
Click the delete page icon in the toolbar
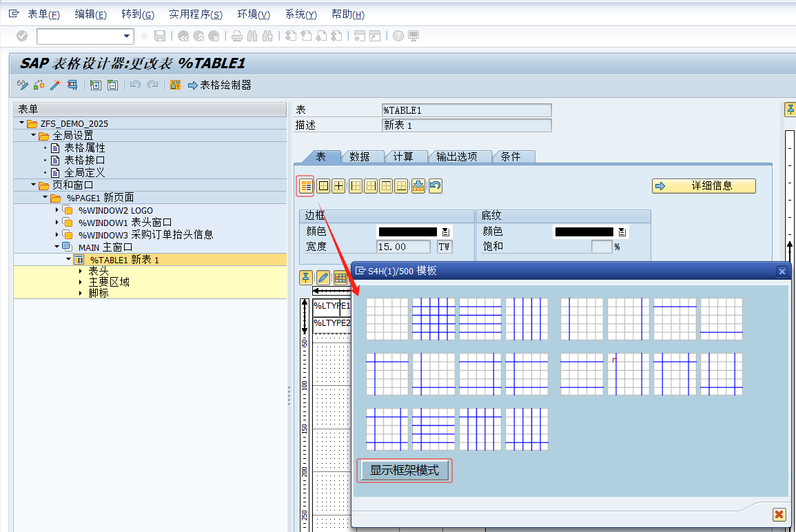point(112,85)
